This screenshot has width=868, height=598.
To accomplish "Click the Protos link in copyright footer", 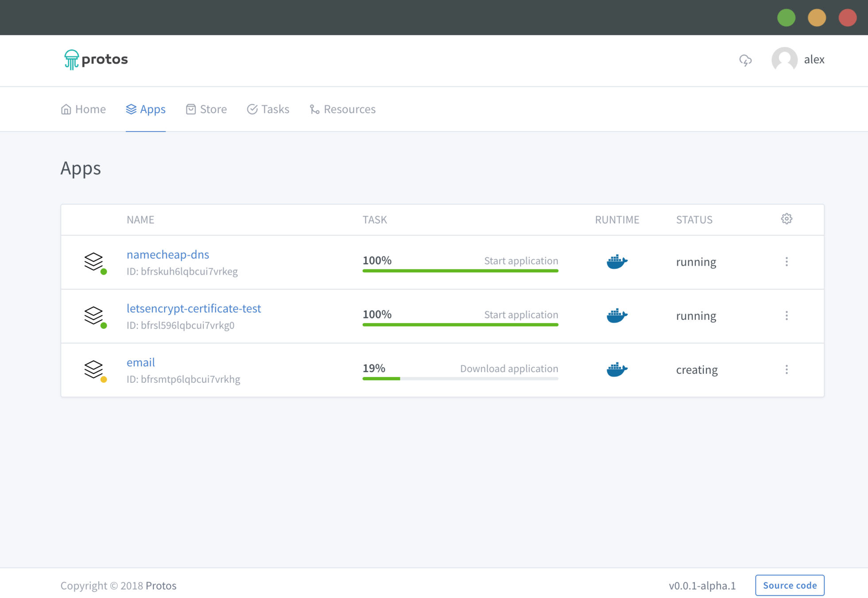I will (161, 586).
